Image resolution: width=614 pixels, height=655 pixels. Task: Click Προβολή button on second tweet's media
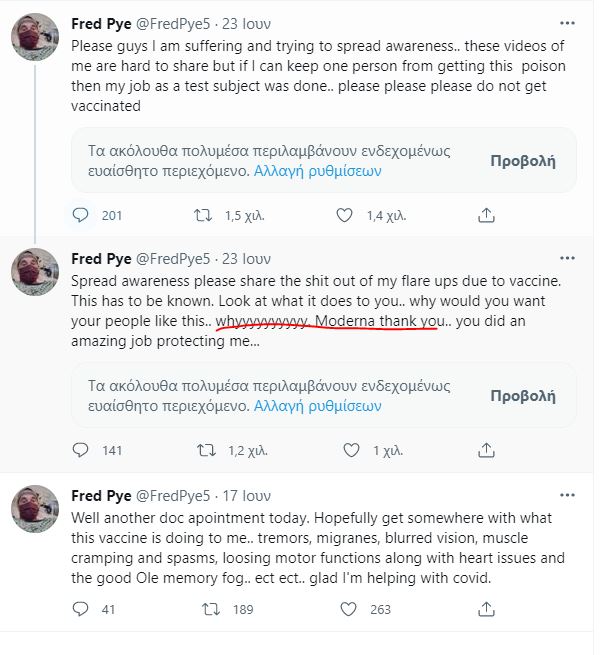click(x=522, y=395)
